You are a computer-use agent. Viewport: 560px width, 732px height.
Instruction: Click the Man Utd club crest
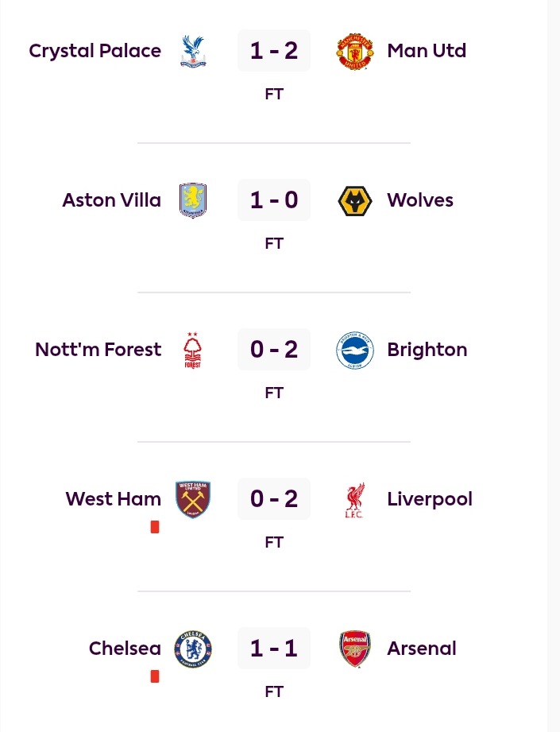pyautogui.click(x=354, y=51)
